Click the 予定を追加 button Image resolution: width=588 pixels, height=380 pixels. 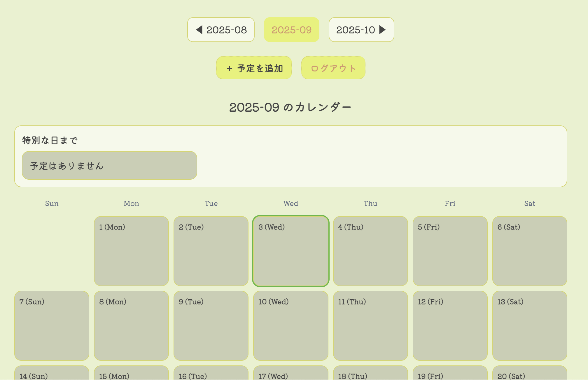pos(254,68)
